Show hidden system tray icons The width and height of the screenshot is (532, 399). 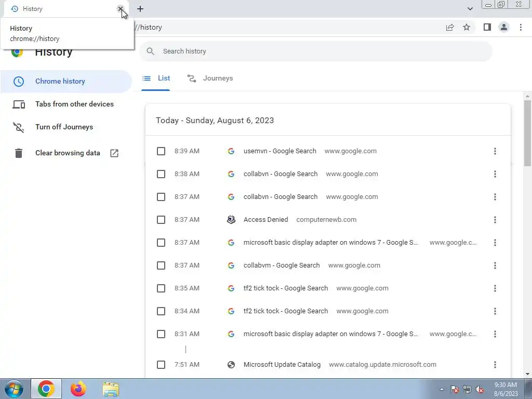pyautogui.click(x=442, y=390)
